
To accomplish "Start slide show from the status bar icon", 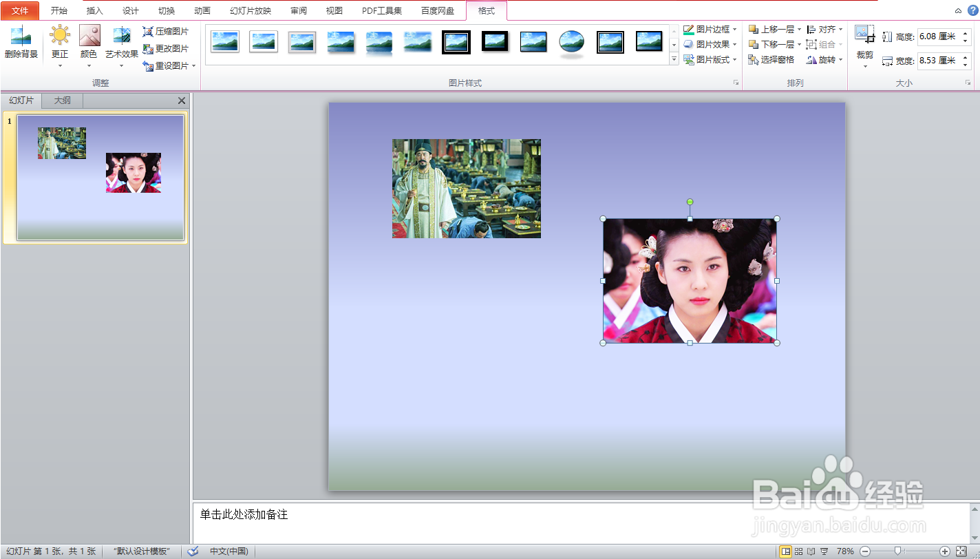I will pos(824,551).
